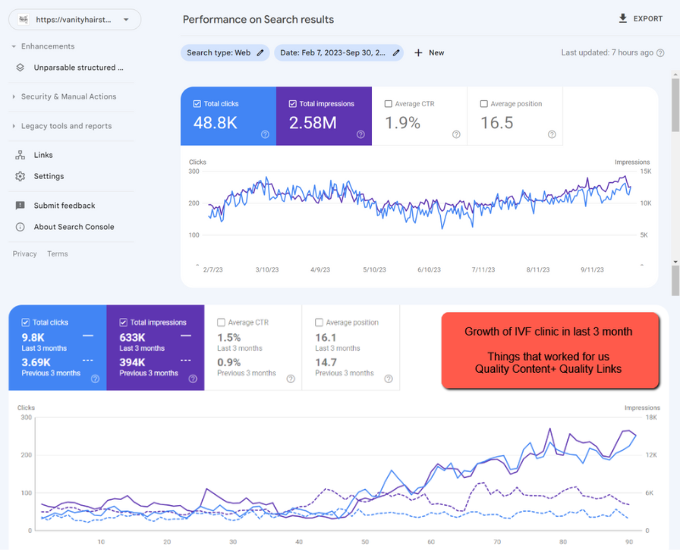Click the plus icon beside New
Viewport: 680px width, 550px height.
pos(418,53)
